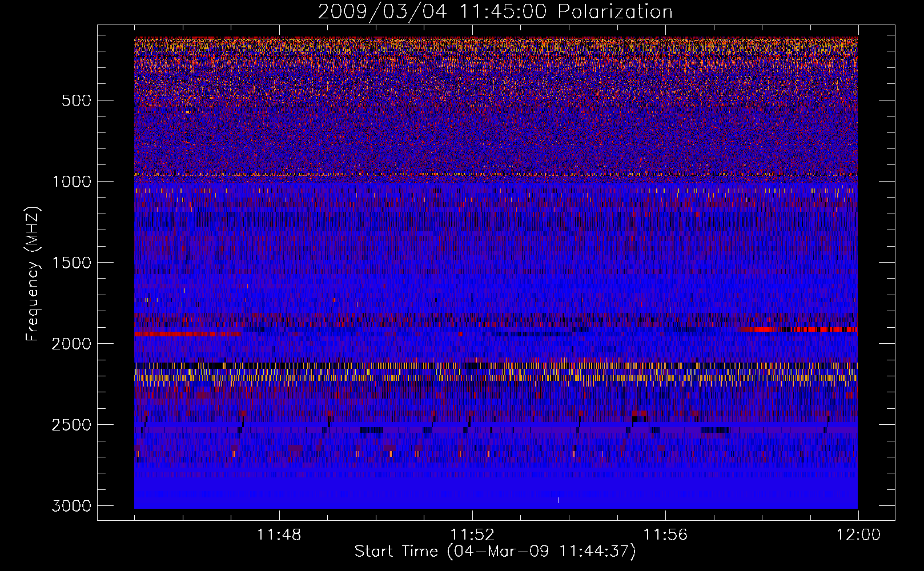
Task: Click the 11:52 time tick label
Action: [x=472, y=535]
